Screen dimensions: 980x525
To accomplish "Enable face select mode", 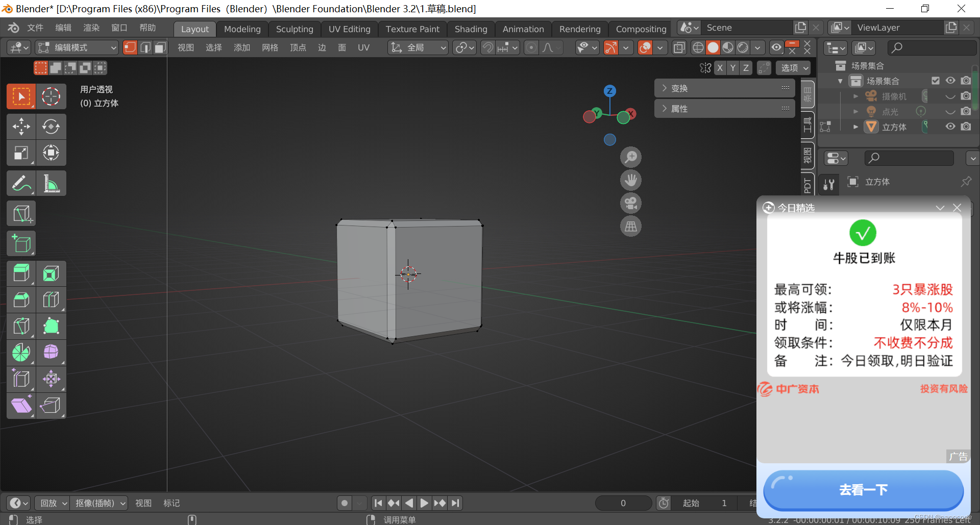I will (x=160, y=47).
